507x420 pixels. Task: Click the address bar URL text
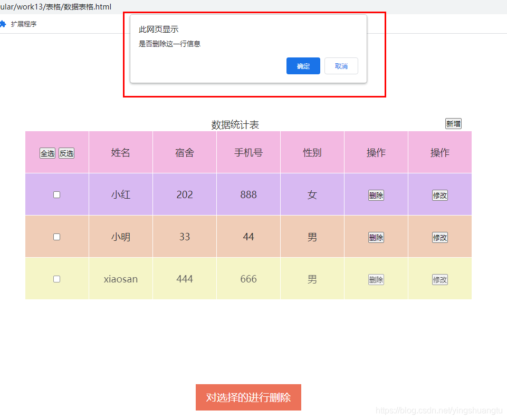[55, 7]
